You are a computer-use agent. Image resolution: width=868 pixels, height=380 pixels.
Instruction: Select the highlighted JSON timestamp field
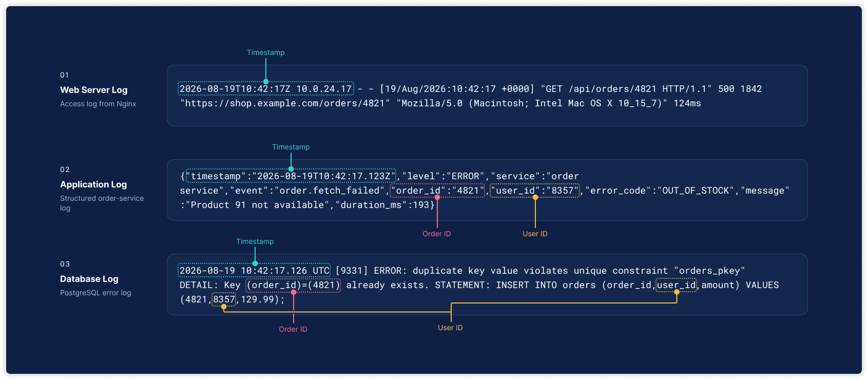coord(291,176)
